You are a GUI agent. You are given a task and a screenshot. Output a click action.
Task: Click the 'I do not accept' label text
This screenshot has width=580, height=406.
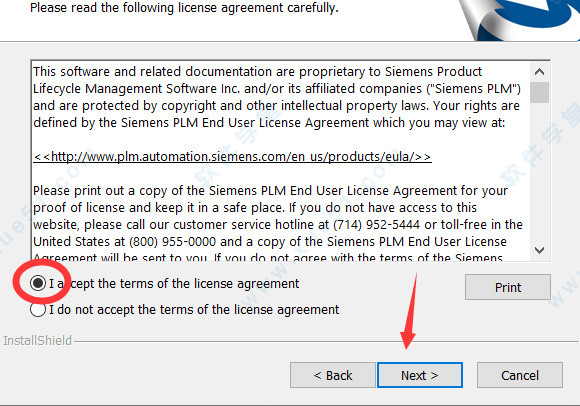click(194, 309)
